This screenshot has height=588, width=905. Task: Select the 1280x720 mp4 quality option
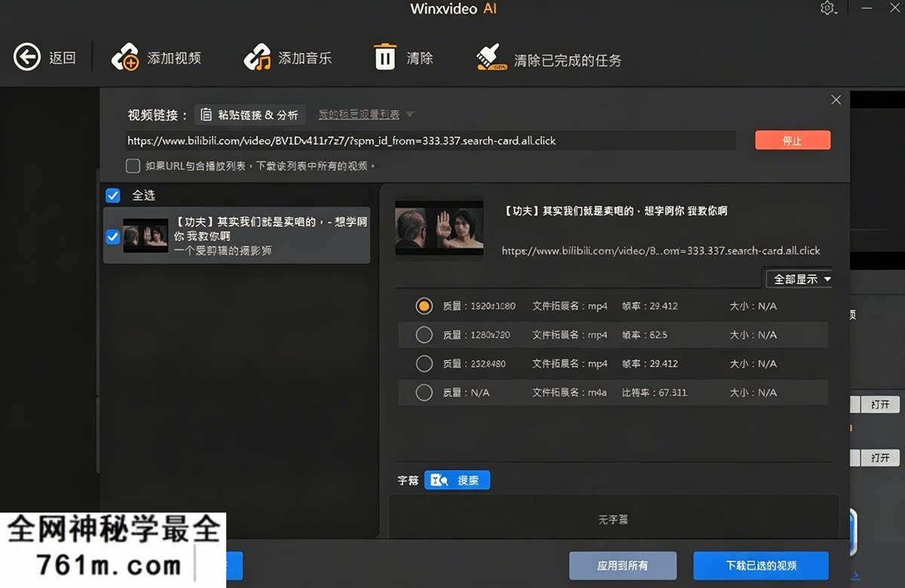pos(424,335)
